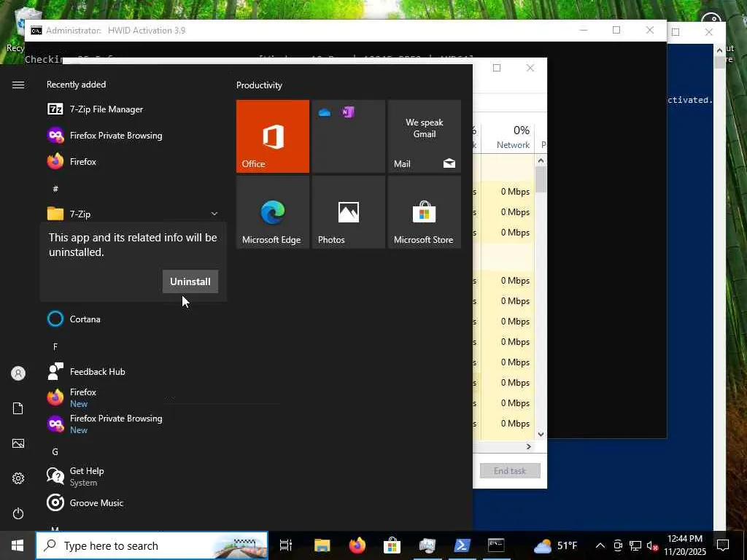Expand the Start menu hamburger button

point(18,85)
